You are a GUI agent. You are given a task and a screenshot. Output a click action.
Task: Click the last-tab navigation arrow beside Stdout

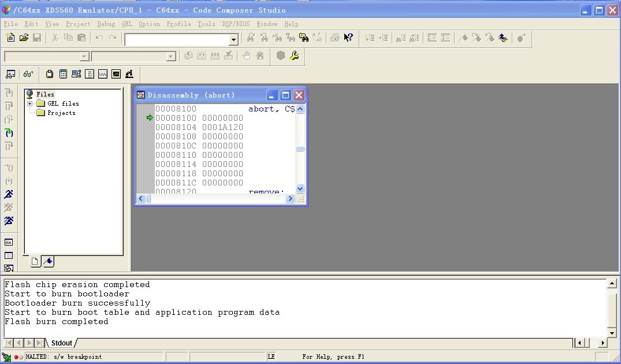[x=39, y=343]
